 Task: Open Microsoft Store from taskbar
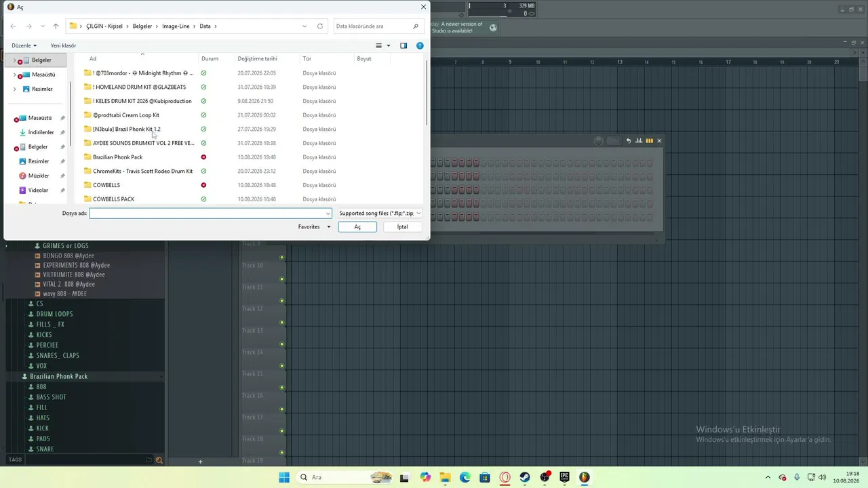point(485,477)
